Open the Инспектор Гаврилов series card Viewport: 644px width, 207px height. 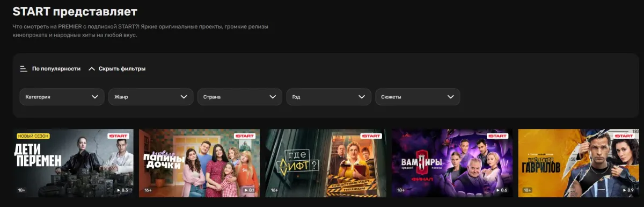(x=579, y=163)
